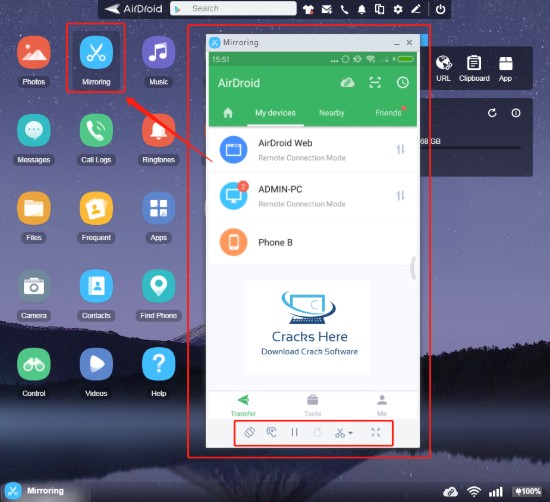
Task: Select the ADMIN-PC device row
Action: point(313,196)
